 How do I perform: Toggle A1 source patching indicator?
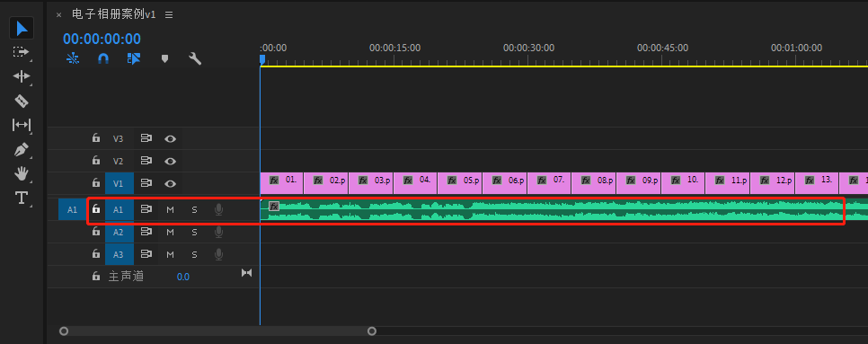[x=73, y=209]
